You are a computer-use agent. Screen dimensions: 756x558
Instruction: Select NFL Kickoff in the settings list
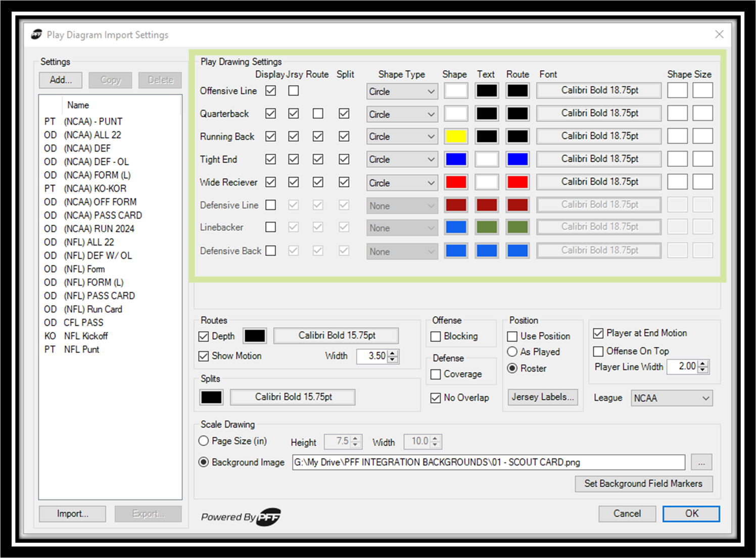[x=86, y=336]
